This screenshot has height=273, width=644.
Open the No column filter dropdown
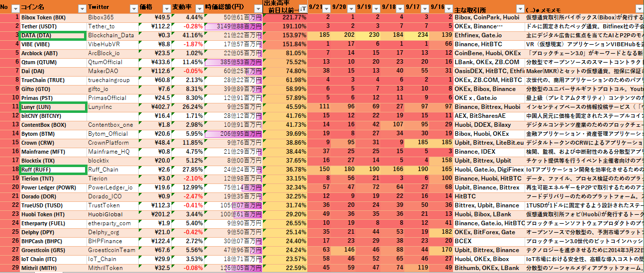(x=15, y=8)
